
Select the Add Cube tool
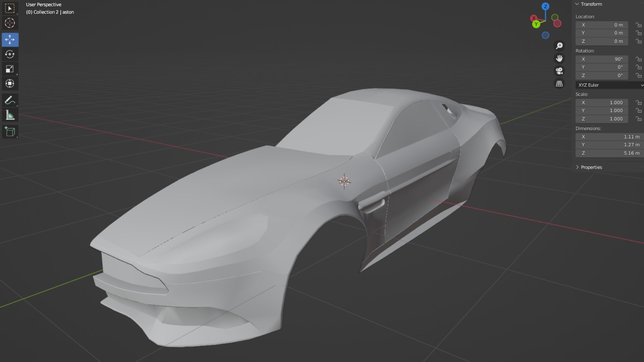[x=10, y=132]
